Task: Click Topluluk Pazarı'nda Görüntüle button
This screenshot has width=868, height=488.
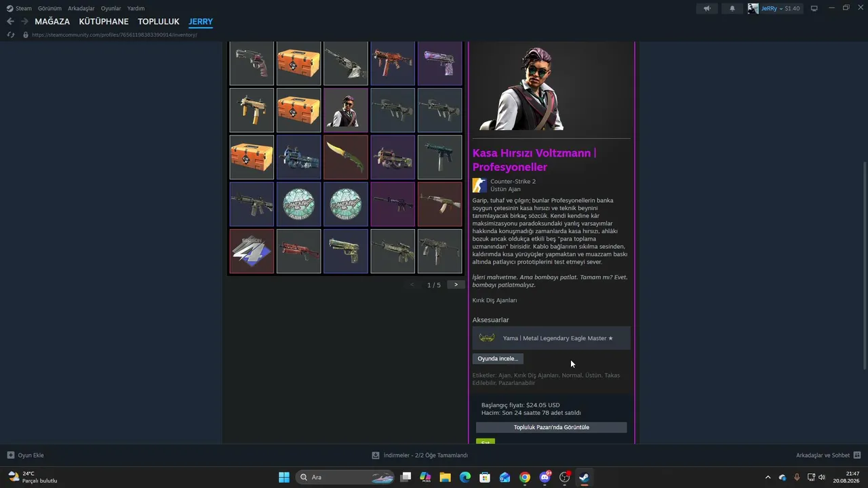Action: (551, 428)
